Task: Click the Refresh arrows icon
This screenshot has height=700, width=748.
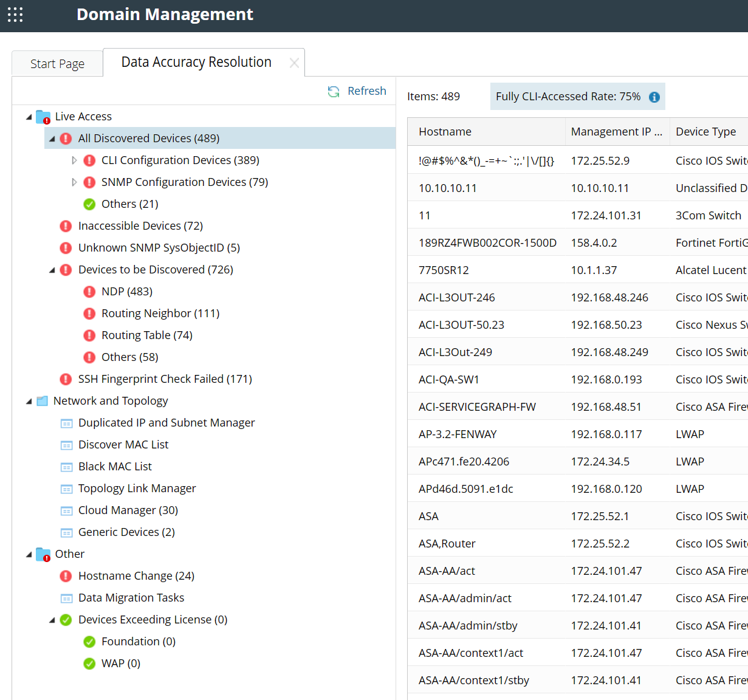Action: 334,91
